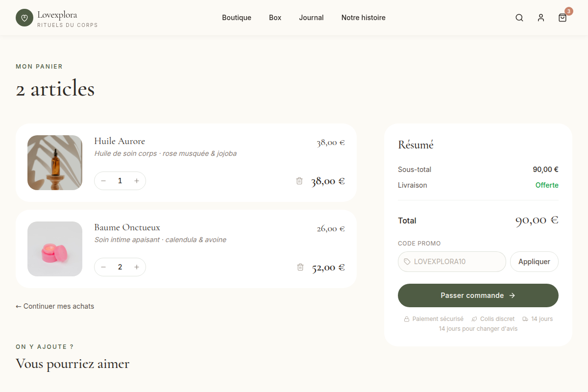
Task: Click the 'Vous pourriez aimer' heading
Action: (73, 364)
